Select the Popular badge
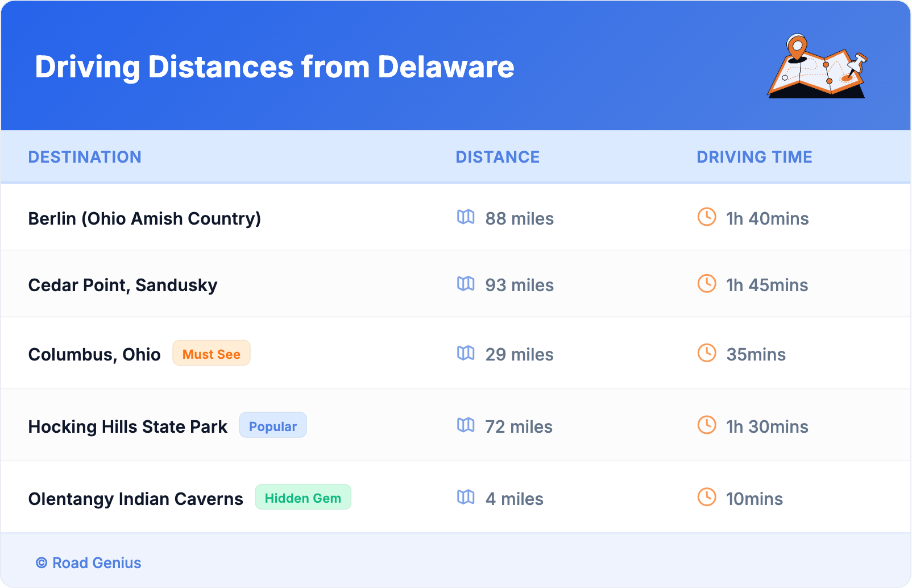Screen dimensions: 912x588 coord(273,426)
